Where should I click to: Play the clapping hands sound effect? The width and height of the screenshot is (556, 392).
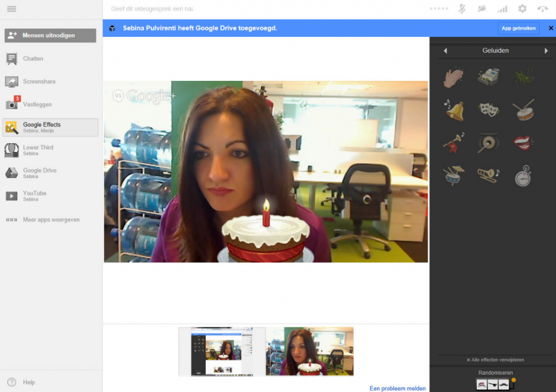[x=453, y=78]
